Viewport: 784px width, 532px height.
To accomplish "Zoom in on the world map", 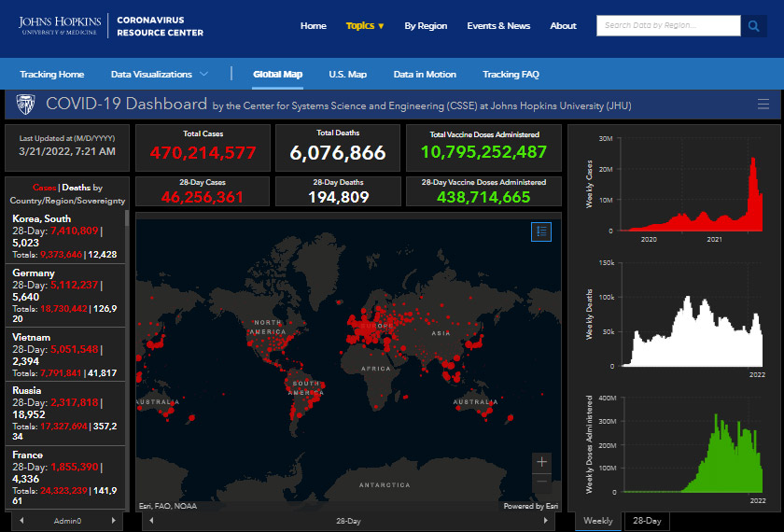I will [x=542, y=462].
